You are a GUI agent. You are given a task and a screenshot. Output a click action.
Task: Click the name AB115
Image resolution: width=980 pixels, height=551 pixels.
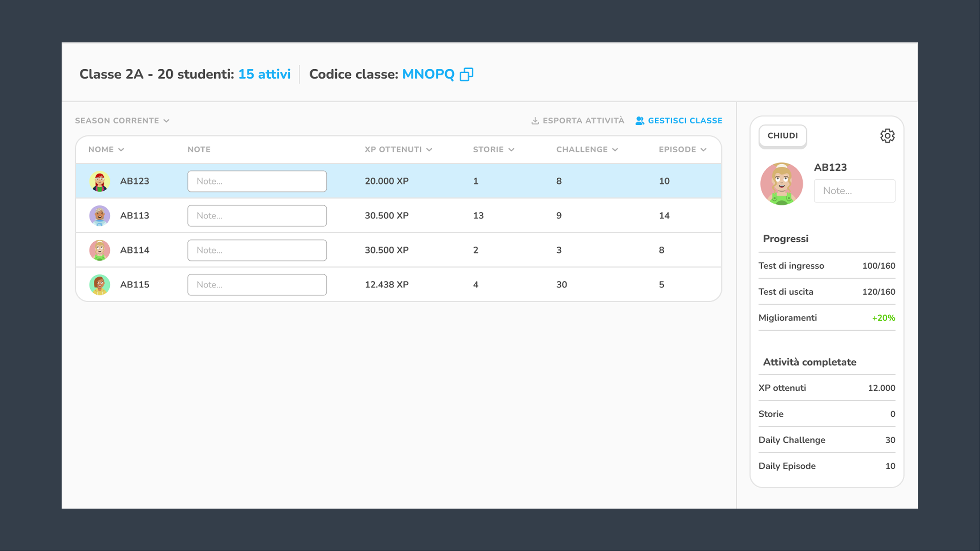[135, 284]
